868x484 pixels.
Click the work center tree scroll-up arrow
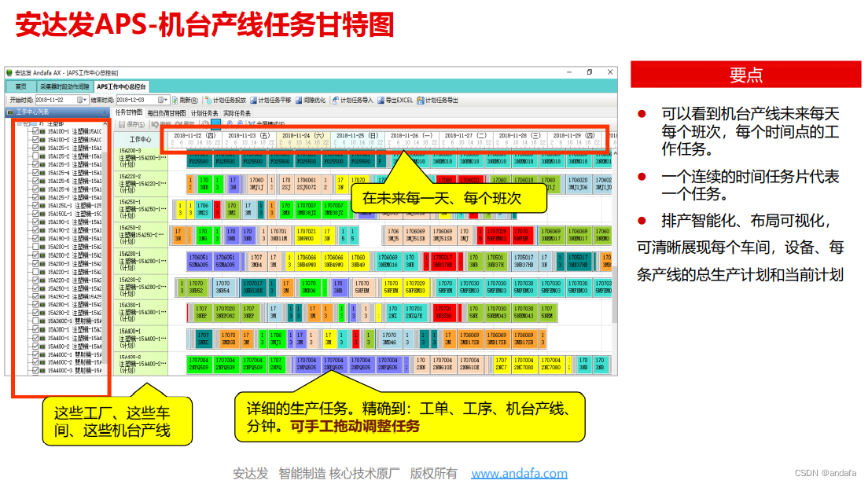pos(105,124)
